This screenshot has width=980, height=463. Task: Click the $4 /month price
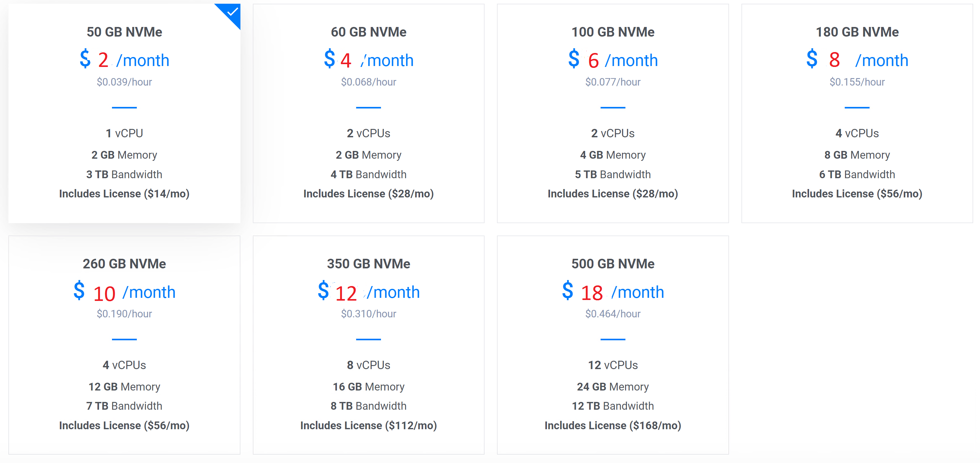pos(368,60)
